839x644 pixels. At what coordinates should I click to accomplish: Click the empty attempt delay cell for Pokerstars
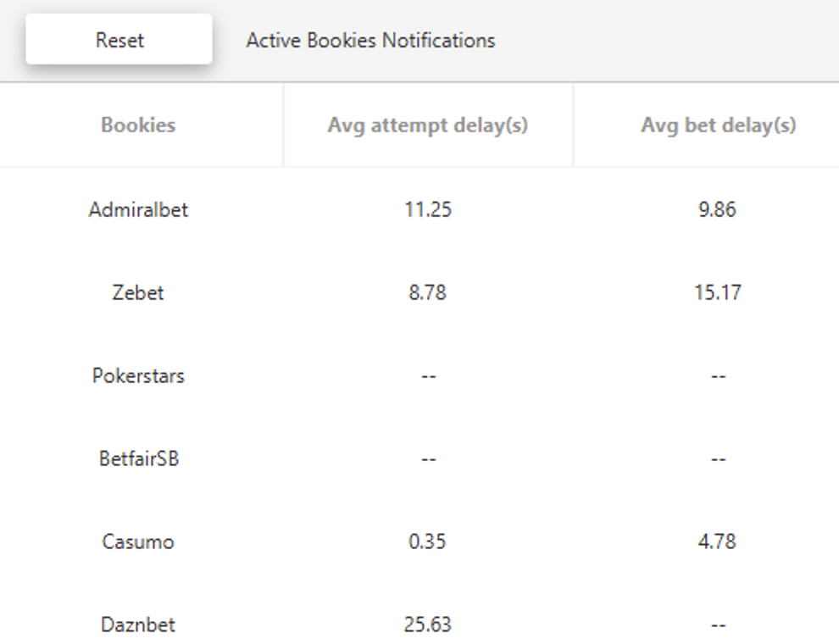pyautogui.click(x=428, y=375)
